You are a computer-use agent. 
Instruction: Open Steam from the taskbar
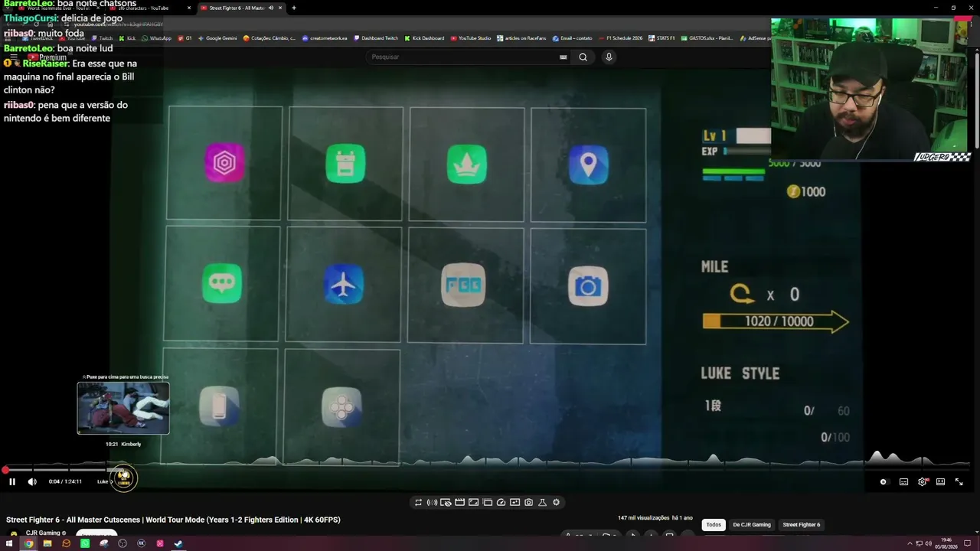pos(178,543)
